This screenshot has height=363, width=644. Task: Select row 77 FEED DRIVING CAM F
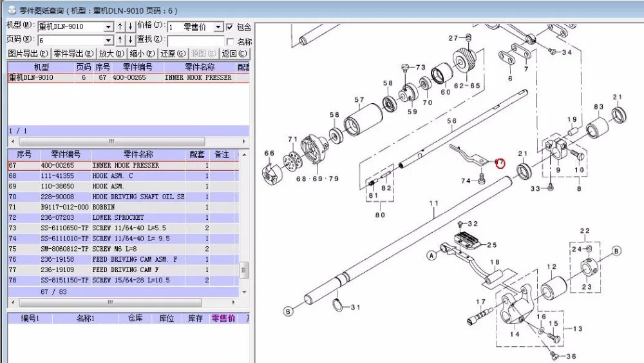click(123, 270)
